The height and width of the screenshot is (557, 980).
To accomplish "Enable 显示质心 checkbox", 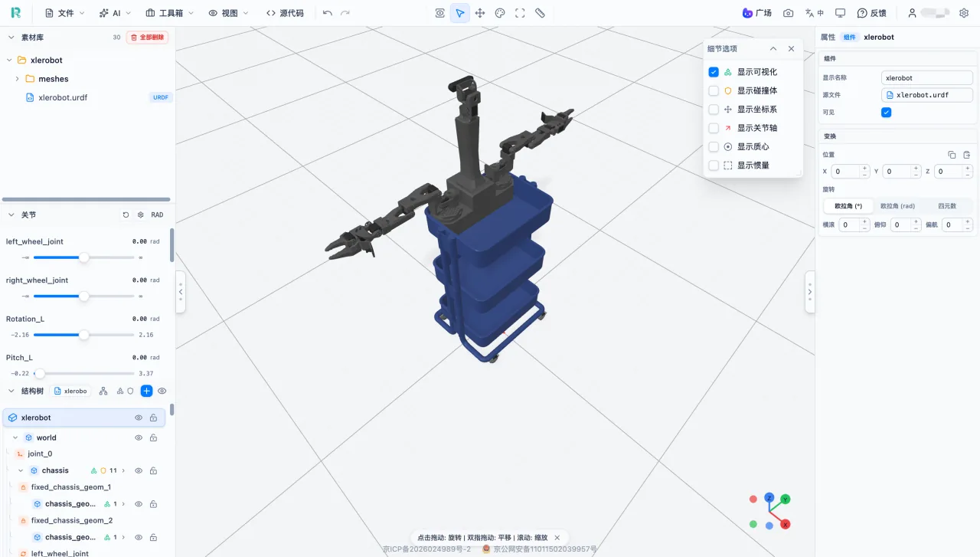I will [714, 147].
